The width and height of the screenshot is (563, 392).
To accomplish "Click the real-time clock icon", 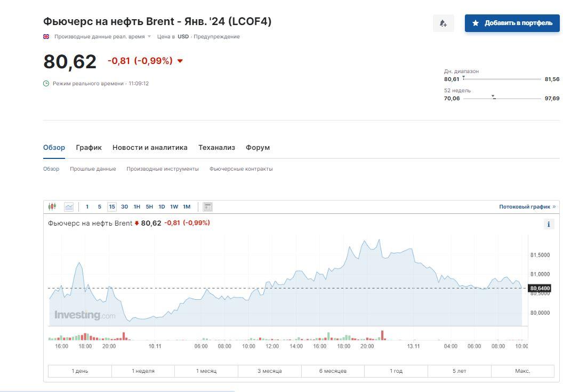I will (x=46, y=83).
